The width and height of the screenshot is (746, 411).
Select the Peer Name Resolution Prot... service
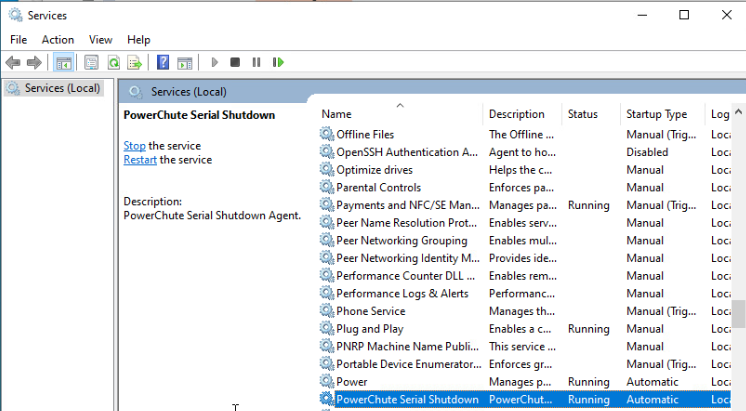(x=406, y=223)
